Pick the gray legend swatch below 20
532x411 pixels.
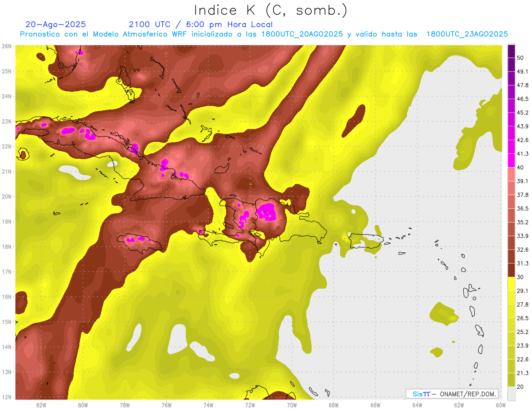pos(511,393)
